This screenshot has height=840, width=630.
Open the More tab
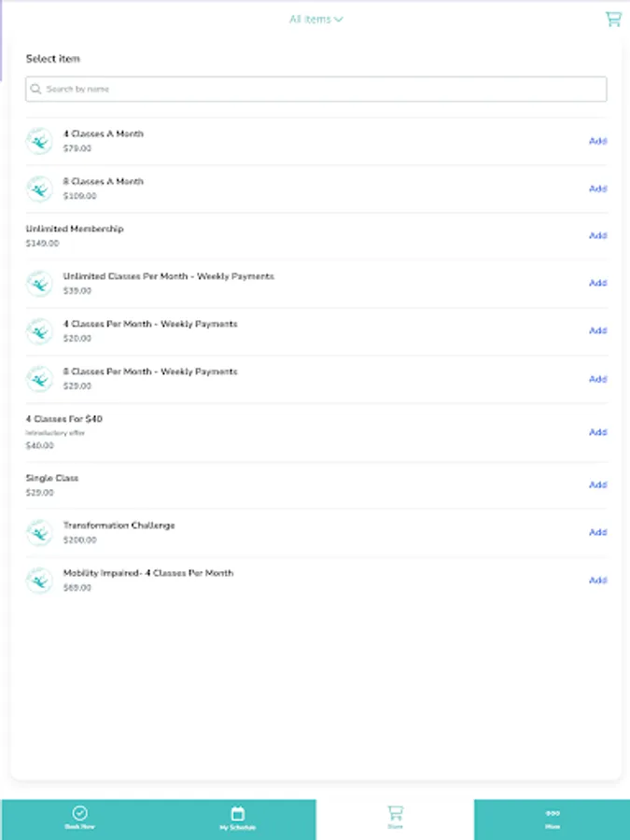click(x=552, y=818)
